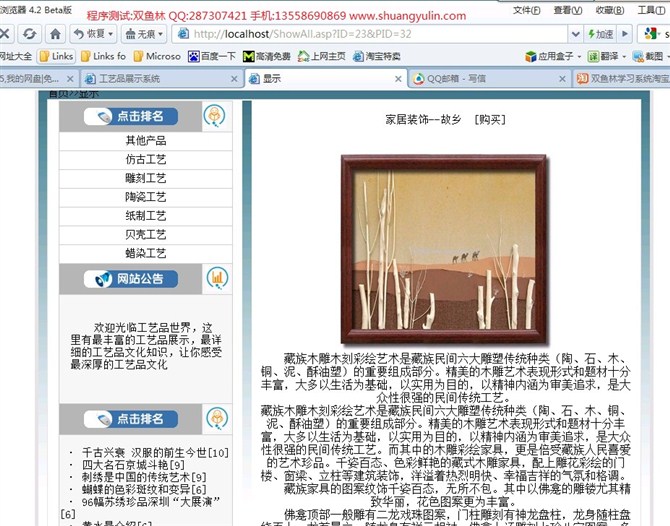Close the QQ邮箱 tab

point(562,79)
